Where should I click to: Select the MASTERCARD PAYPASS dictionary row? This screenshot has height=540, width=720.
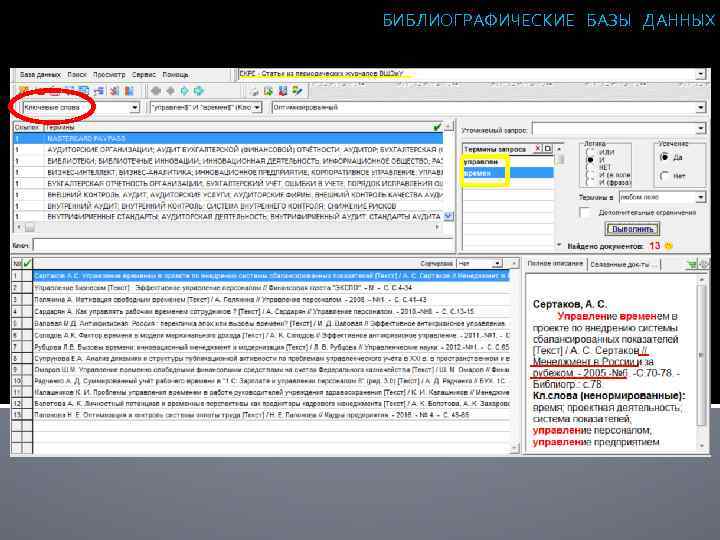[x=228, y=138]
